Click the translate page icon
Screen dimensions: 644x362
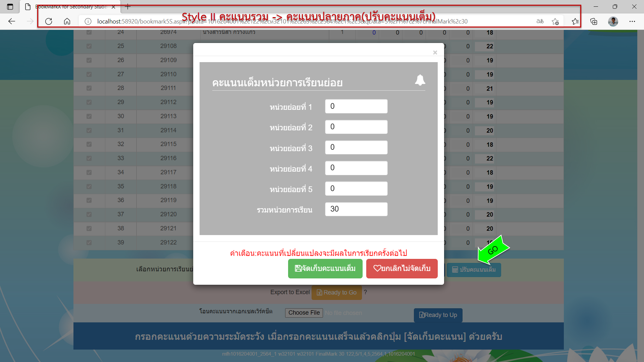pyautogui.click(x=540, y=21)
